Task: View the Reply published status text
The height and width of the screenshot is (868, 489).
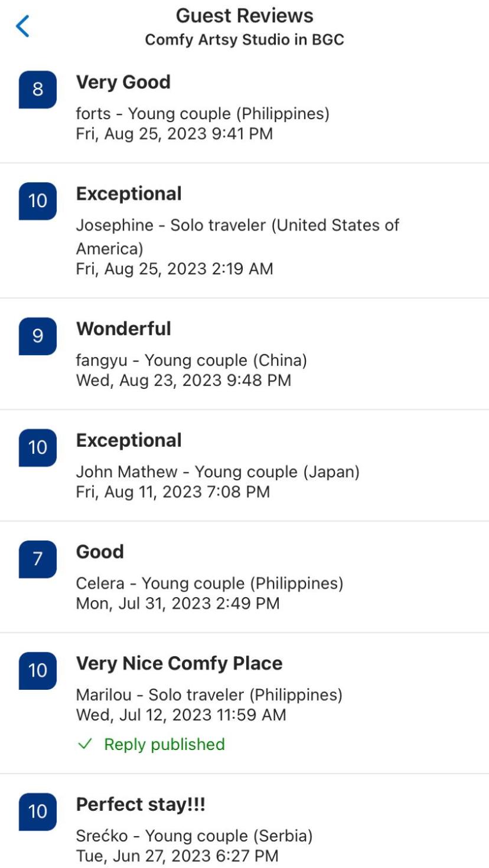Action: (164, 745)
